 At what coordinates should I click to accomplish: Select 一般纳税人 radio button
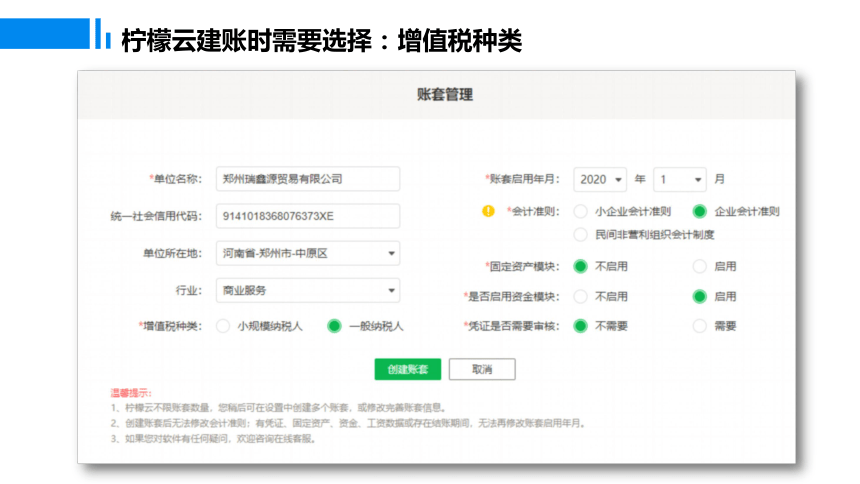[x=334, y=326]
